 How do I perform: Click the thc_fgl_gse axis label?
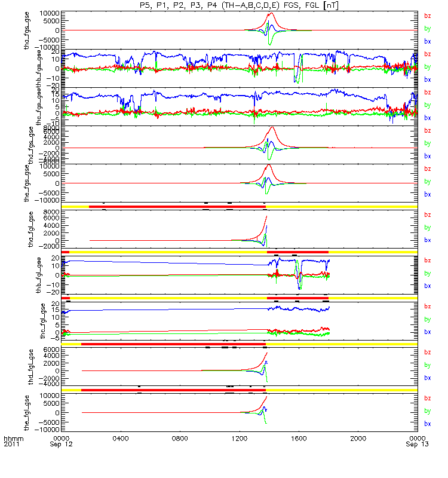[x=42, y=321]
